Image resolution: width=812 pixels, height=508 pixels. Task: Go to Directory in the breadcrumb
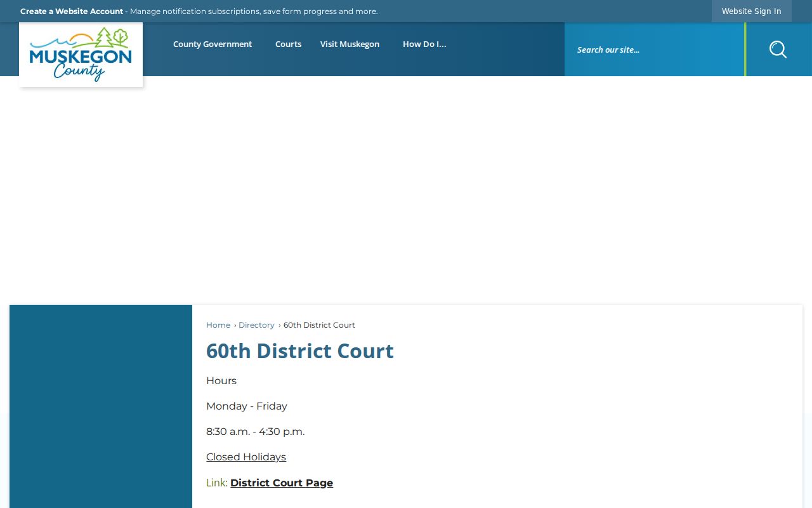coord(256,325)
